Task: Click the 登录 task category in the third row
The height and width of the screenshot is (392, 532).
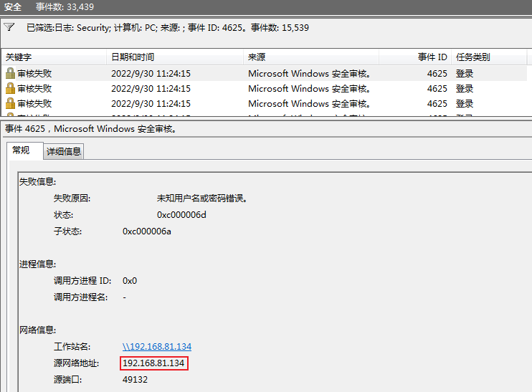Action: tap(465, 103)
